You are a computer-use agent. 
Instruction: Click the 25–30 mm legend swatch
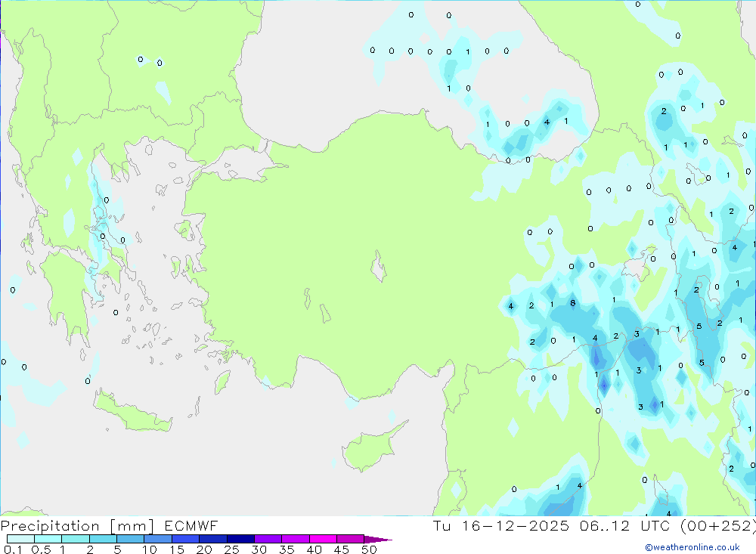pos(240,539)
